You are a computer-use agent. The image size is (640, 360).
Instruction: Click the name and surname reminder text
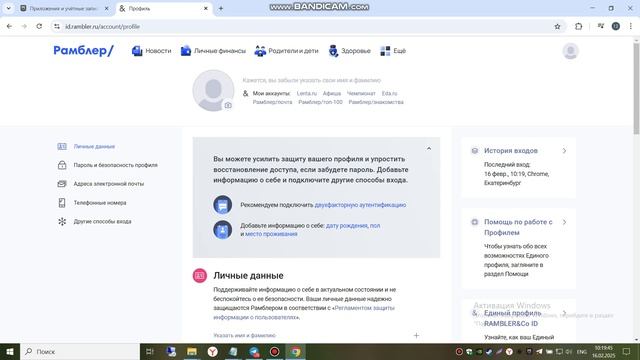tap(311, 80)
